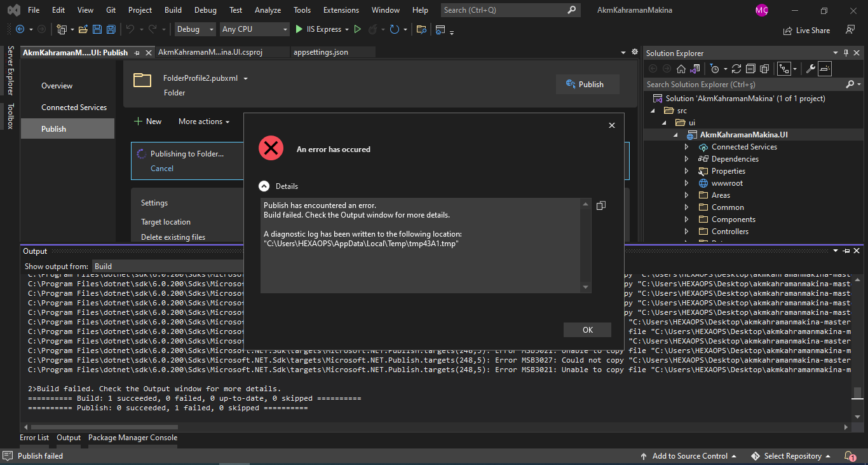Toggle auto-hide pin on Solution Explorer panel
This screenshot has width=868, height=465.
tap(846, 53)
